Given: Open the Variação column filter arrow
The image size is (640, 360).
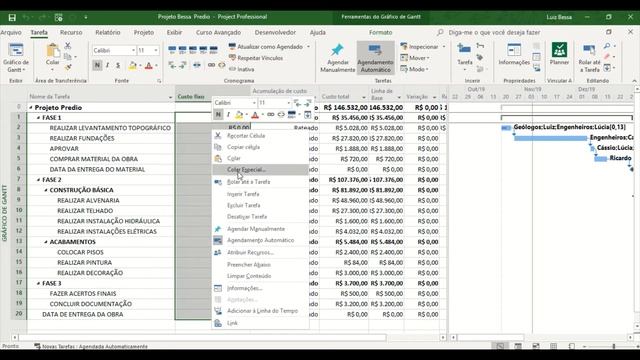Looking at the screenshot, I should pos(434,97).
